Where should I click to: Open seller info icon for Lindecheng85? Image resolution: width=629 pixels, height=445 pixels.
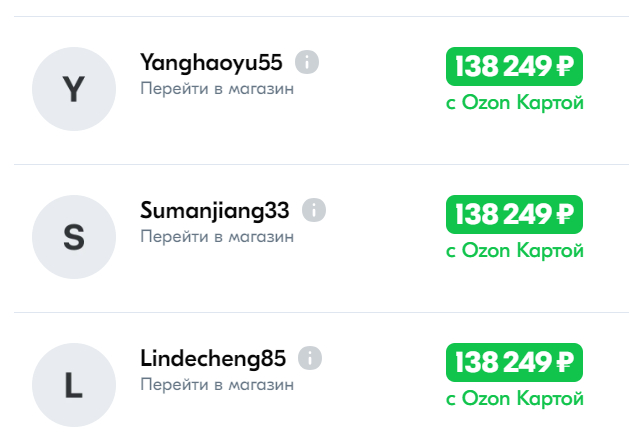(311, 358)
